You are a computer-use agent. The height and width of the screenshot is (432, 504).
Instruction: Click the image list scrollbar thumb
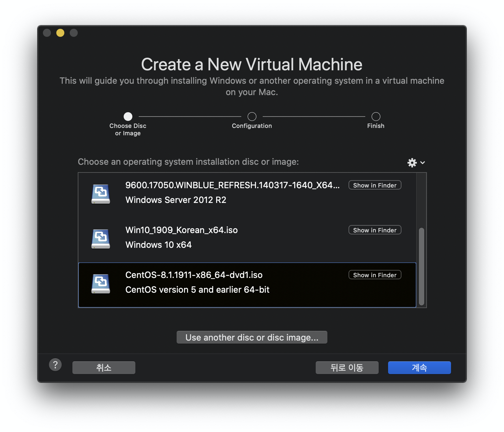[422, 267]
